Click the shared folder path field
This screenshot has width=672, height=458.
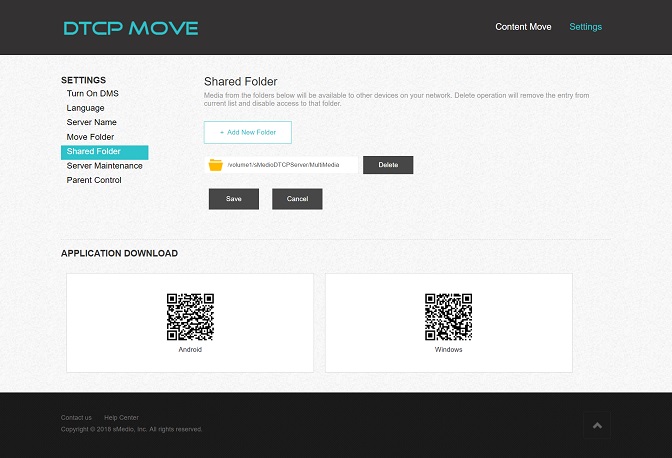(x=290, y=165)
